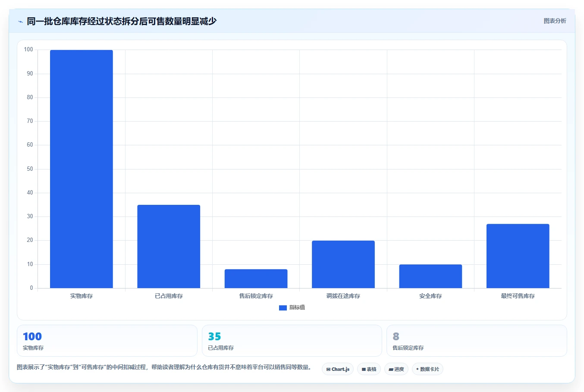Select the 进度 tag chip
Viewport: 584px width, 392px height.
tap(396, 369)
